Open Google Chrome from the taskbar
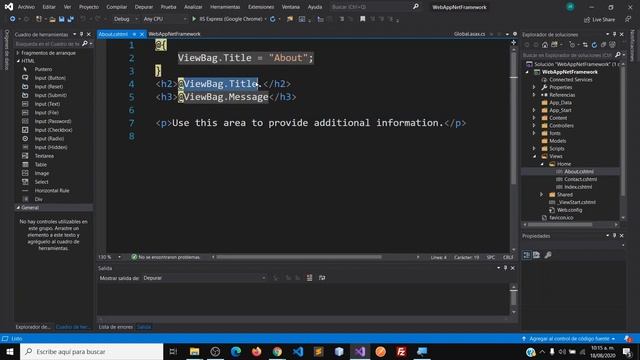Screen dimensions: 640x360 (277, 351)
